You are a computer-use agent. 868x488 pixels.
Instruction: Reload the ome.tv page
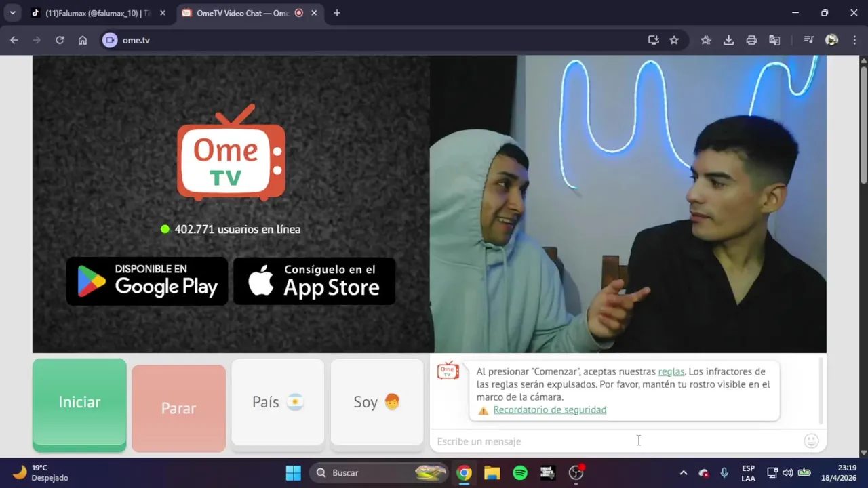coord(60,40)
